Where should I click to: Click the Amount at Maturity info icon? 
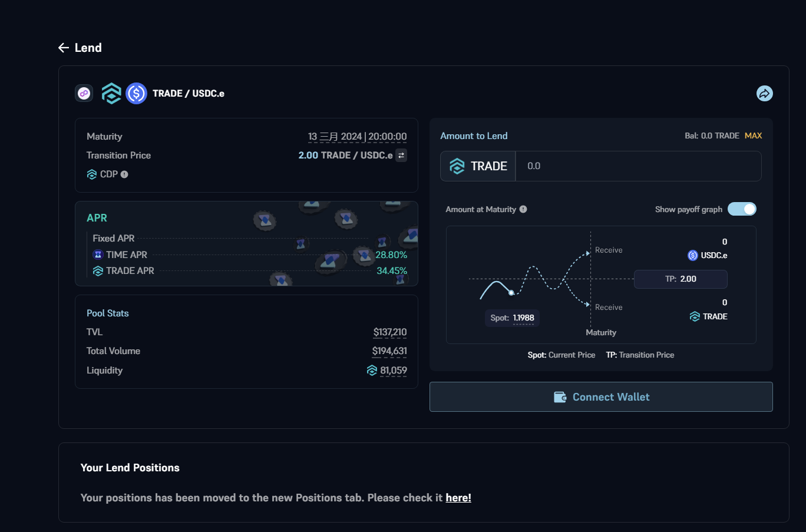click(x=523, y=209)
